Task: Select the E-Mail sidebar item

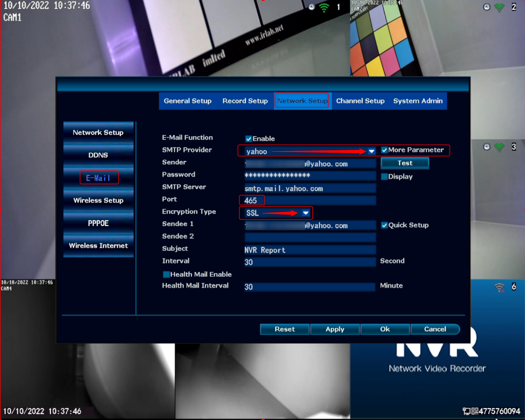Action: click(x=99, y=177)
